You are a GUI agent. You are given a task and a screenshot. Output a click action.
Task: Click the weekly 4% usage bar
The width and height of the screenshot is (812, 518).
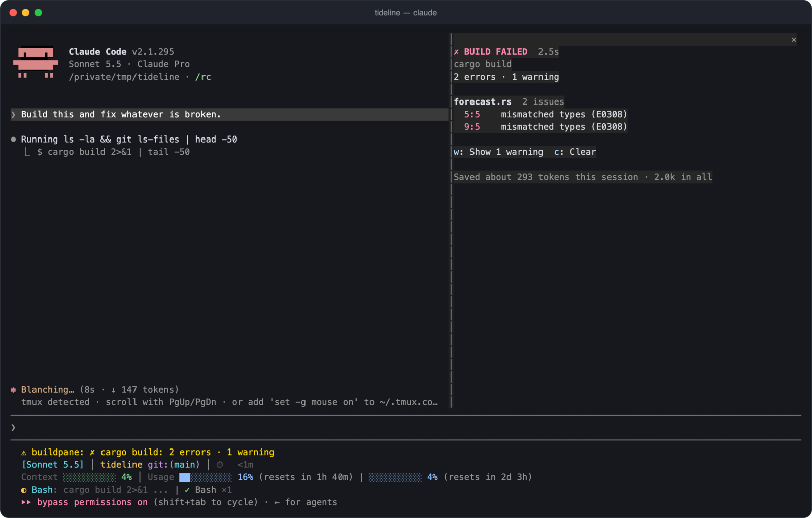coord(395,477)
